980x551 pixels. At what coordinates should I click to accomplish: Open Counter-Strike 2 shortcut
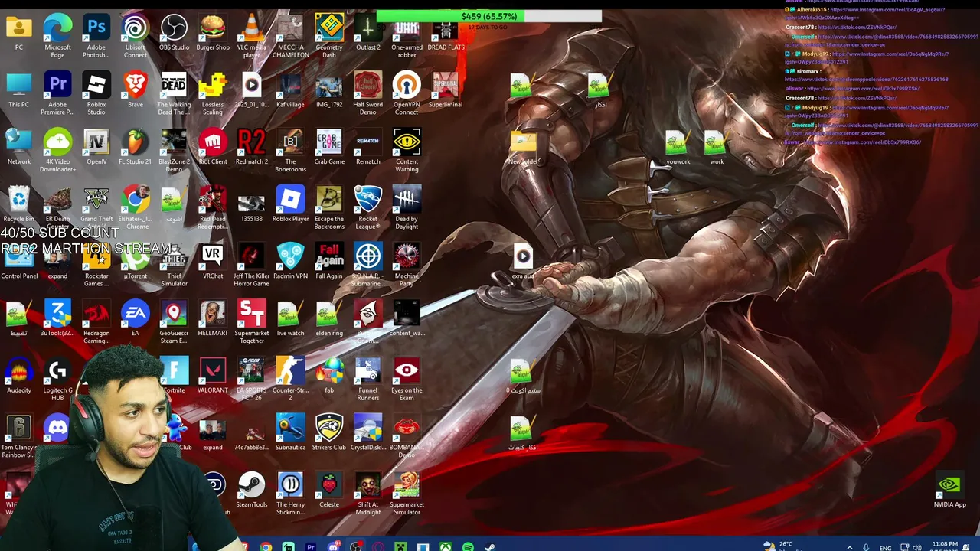(290, 379)
